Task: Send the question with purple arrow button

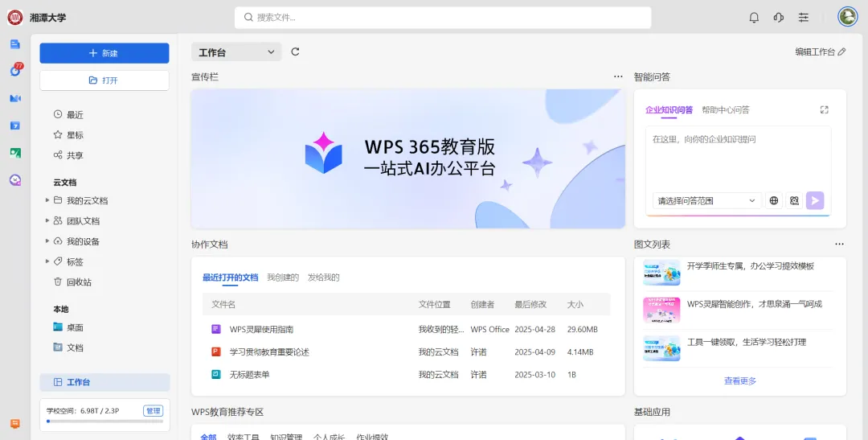Action: 815,200
